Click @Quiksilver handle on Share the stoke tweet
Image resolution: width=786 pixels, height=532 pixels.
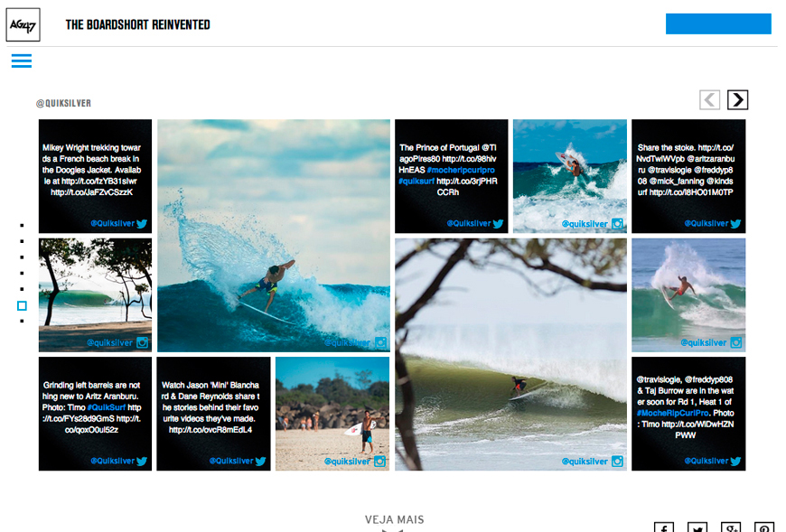pos(706,224)
